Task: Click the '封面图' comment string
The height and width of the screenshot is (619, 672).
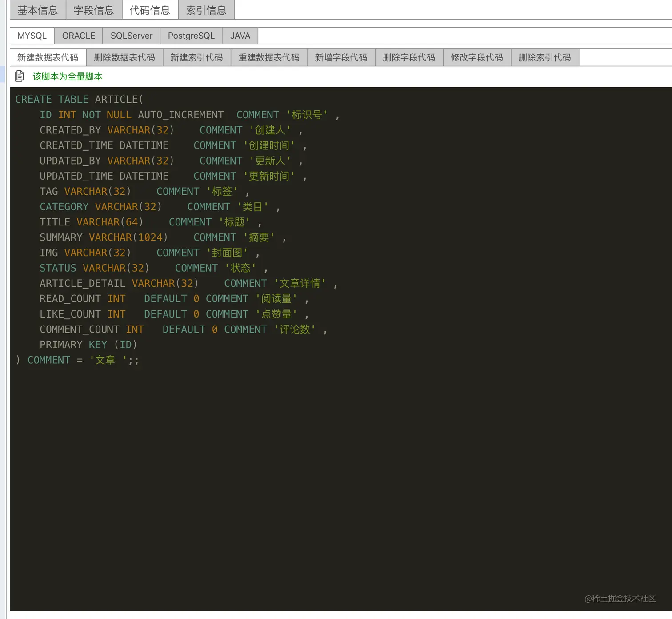Action: tap(227, 253)
